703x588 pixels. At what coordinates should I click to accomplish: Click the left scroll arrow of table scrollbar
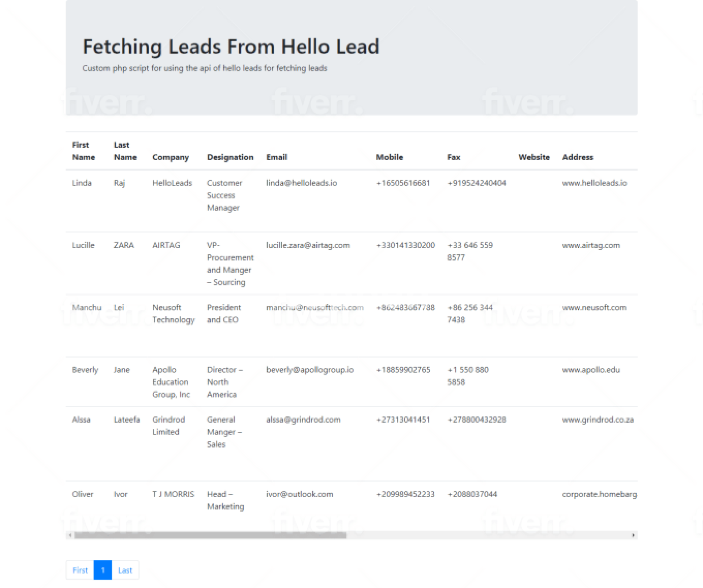(x=70, y=535)
